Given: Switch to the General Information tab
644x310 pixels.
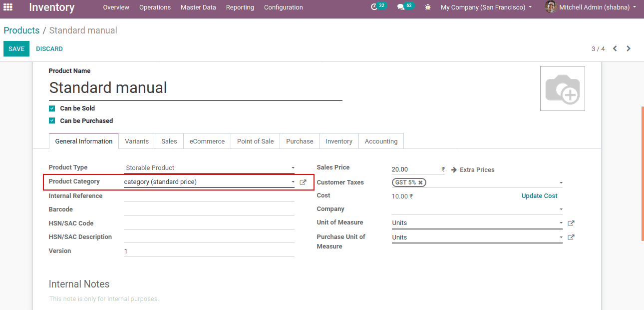Looking at the screenshot, I should coord(84,141).
